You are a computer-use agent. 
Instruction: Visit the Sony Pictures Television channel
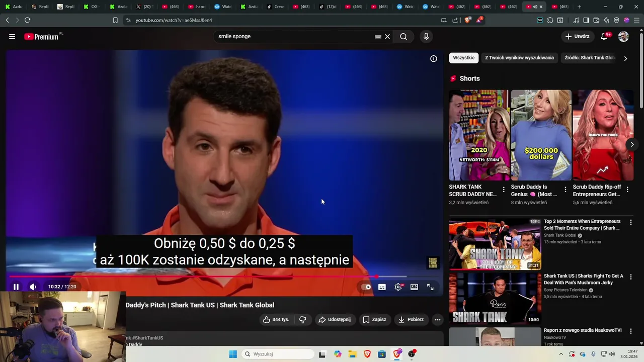click(x=567, y=290)
